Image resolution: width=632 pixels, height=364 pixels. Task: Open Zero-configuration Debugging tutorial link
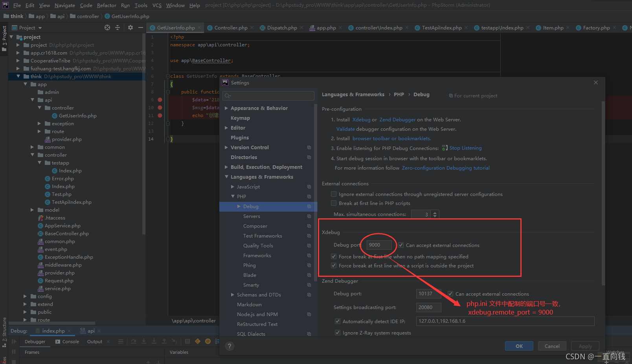tap(446, 168)
